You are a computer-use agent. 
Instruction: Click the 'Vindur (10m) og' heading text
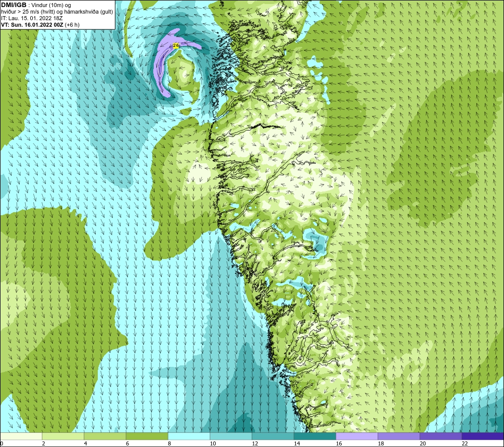coord(51,6)
